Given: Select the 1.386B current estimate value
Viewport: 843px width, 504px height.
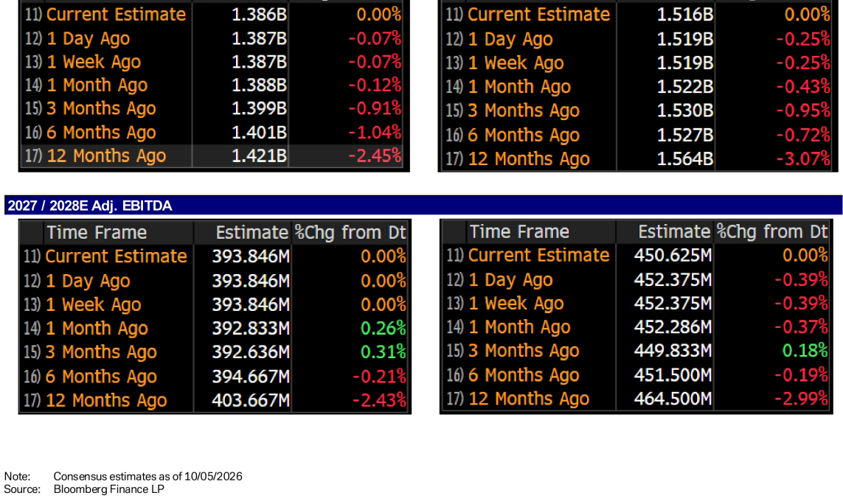Looking at the screenshot, I should (x=259, y=15).
